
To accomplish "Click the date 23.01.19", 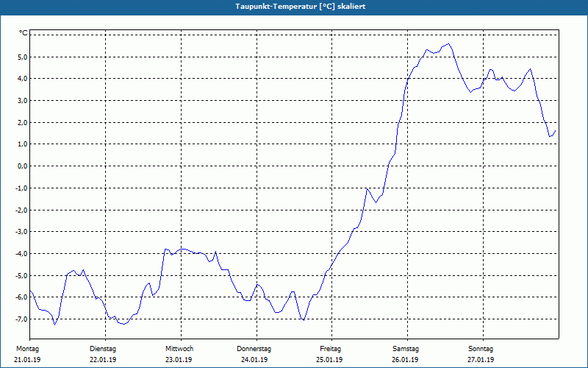I will [179, 360].
